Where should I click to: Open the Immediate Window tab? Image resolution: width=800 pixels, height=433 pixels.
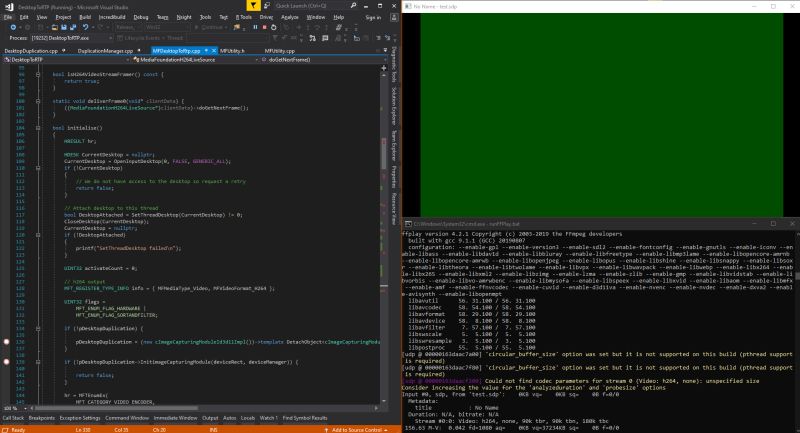coord(176,418)
